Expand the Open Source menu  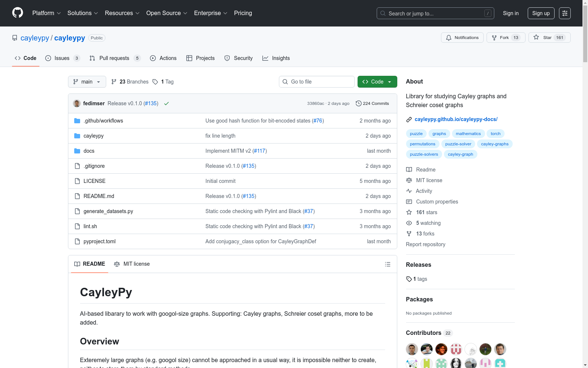[x=167, y=13]
